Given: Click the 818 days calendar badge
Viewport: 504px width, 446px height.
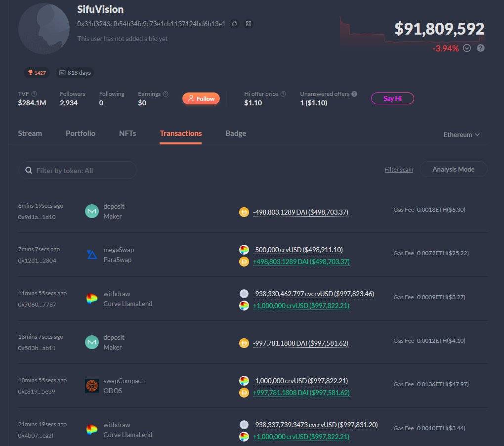Looking at the screenshot, I should tap(75, 73).
